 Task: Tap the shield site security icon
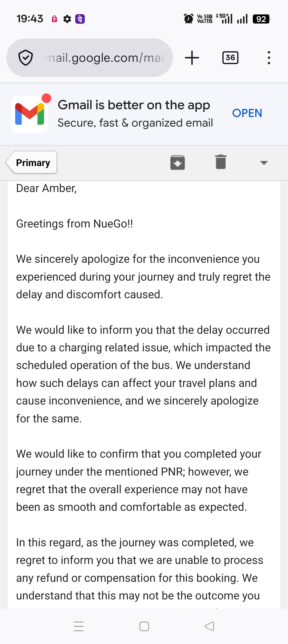26,58
